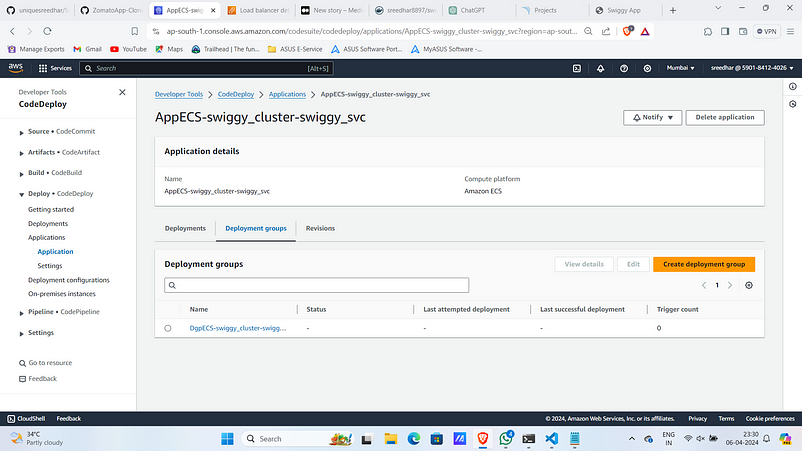Open AWS console settings gear icon
The height and width of the screenshot is (451, 802).
coord(647,68)
